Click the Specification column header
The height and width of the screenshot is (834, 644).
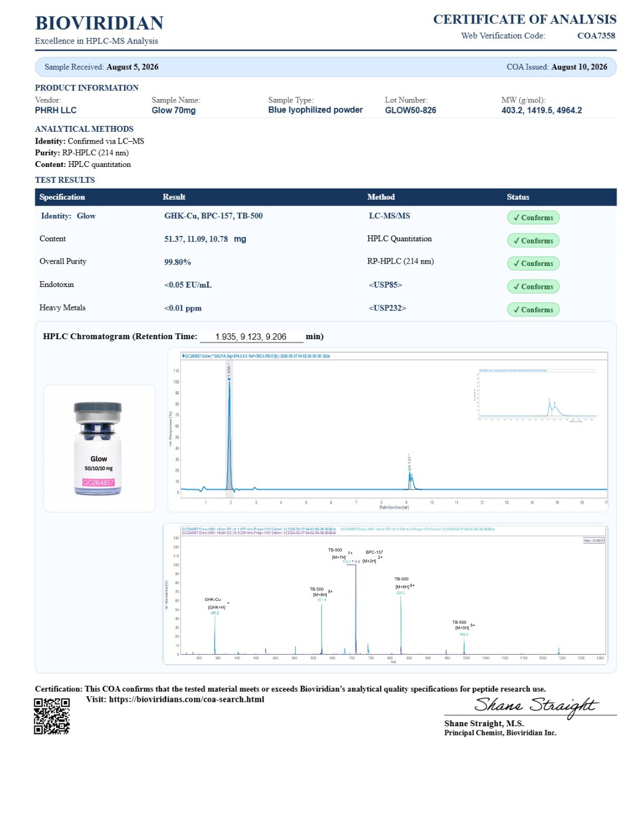coord(62,197)
